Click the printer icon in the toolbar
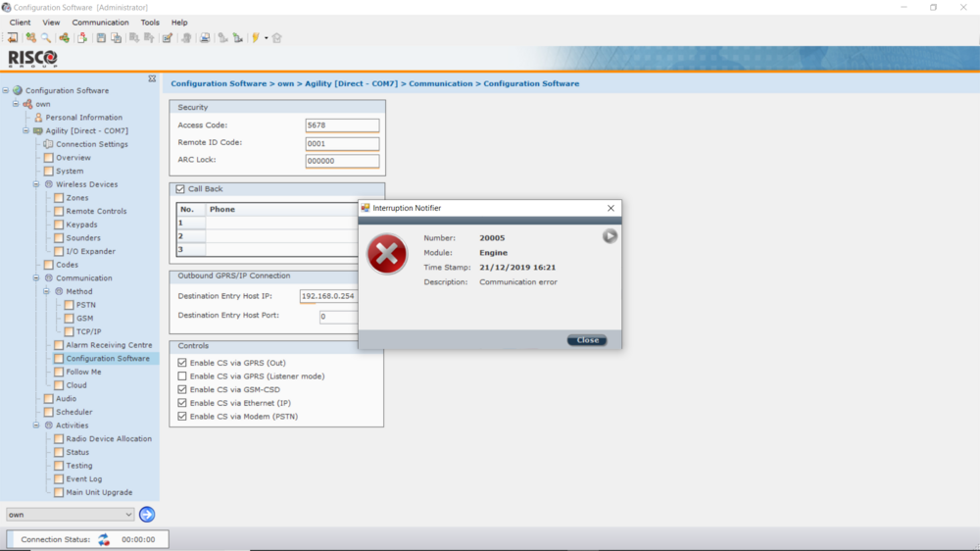980x551 pixels. point(205,38)
